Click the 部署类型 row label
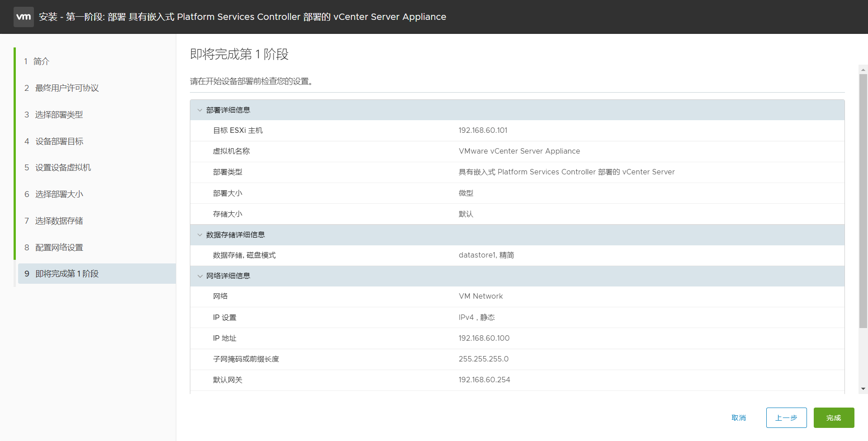Viewport: 868px width, 441px height. (227, 172)
